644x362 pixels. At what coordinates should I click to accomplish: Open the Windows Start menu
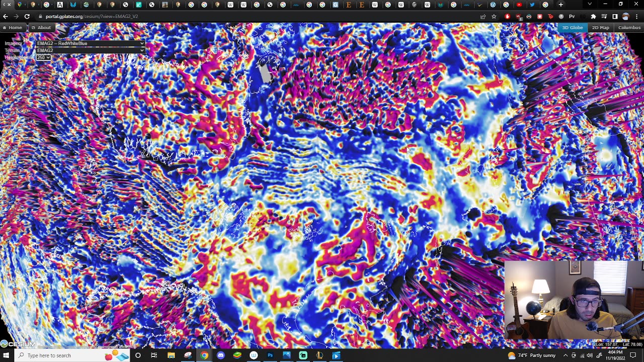point(7,355)
